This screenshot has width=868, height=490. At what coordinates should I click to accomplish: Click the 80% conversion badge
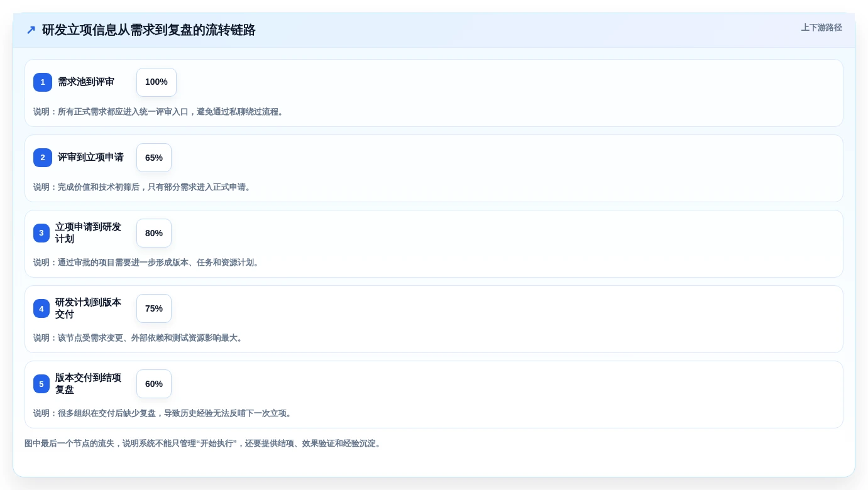(x=154, y=233)
